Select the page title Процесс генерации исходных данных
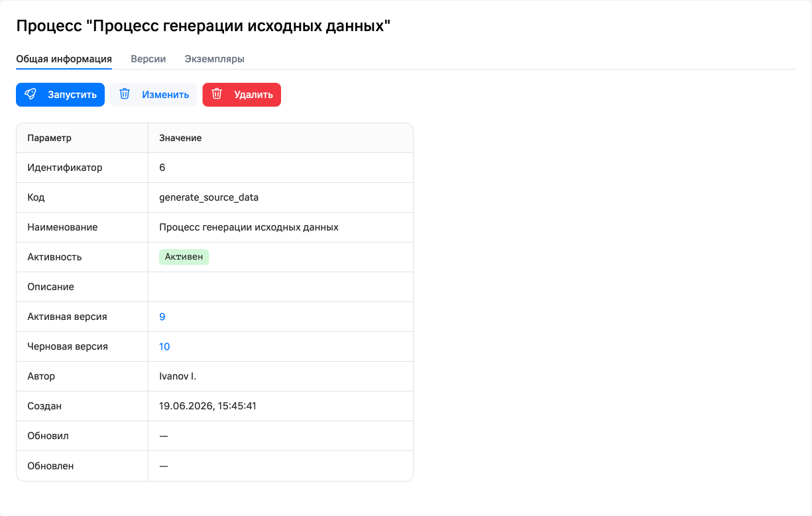 (x=203, y=26)
